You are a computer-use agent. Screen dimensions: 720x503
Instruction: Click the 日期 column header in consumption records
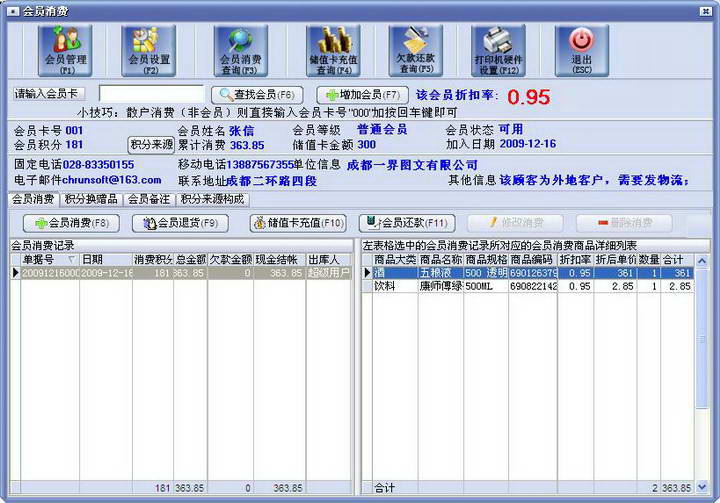[x=106, y=260]
